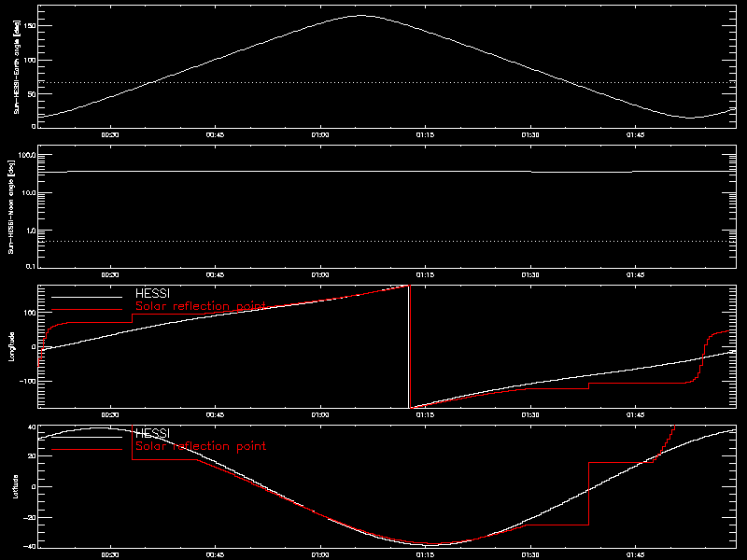Image resolution: width=747 pixels, height=560 pixels.
Task: Click the red legend line in the Longitude plot
Action: pos(87,310)
